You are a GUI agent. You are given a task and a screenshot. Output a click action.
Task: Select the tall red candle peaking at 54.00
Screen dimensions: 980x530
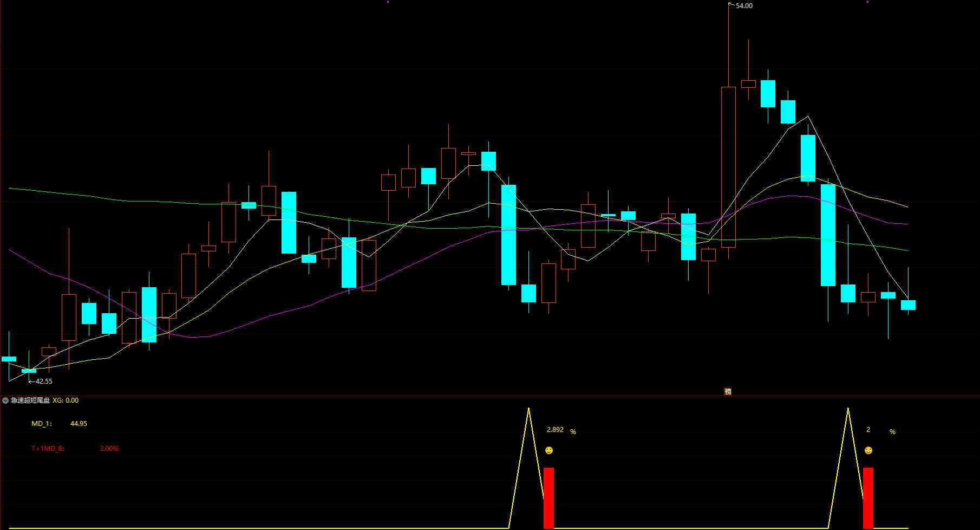pos(728,167)
